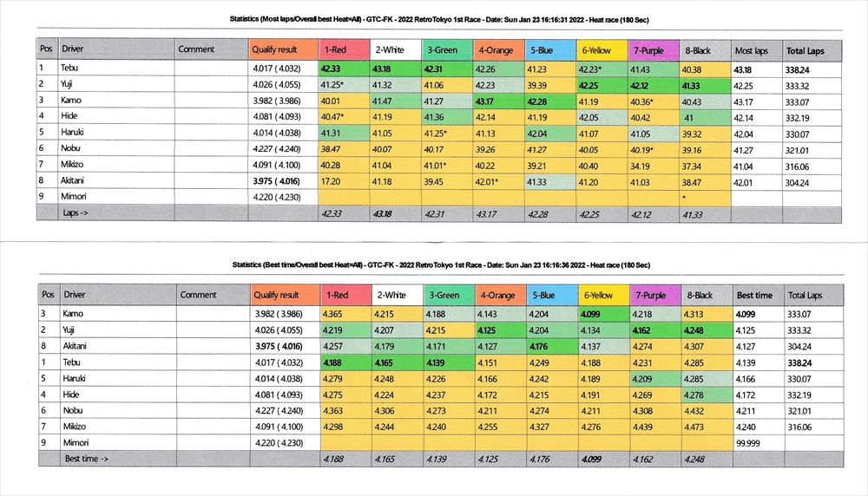This screenshot has width=868, height=496.
Task: Click the 'Best time ->' summary row label
Action: click(87, 459)
